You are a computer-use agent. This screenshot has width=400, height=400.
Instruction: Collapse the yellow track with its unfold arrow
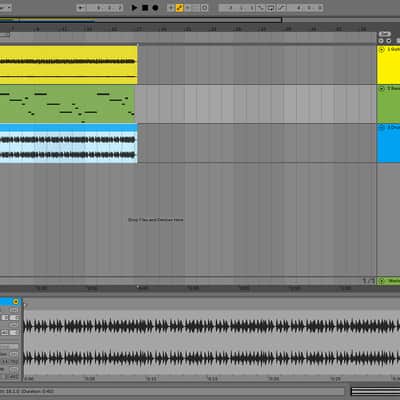pos(382,49)
